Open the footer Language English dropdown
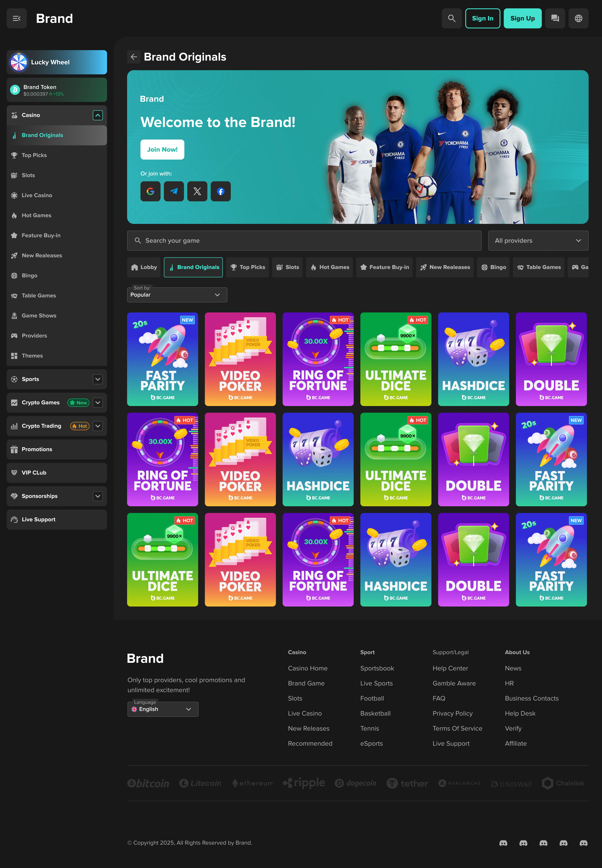The image size is (602, 868). [x=163, y=709]
